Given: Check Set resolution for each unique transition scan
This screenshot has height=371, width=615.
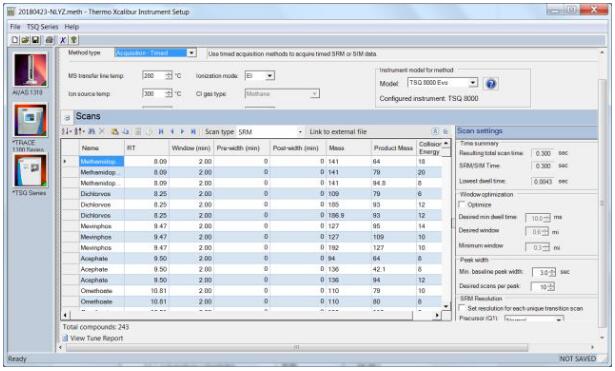Looking at the screenshot, I should 462,308.
